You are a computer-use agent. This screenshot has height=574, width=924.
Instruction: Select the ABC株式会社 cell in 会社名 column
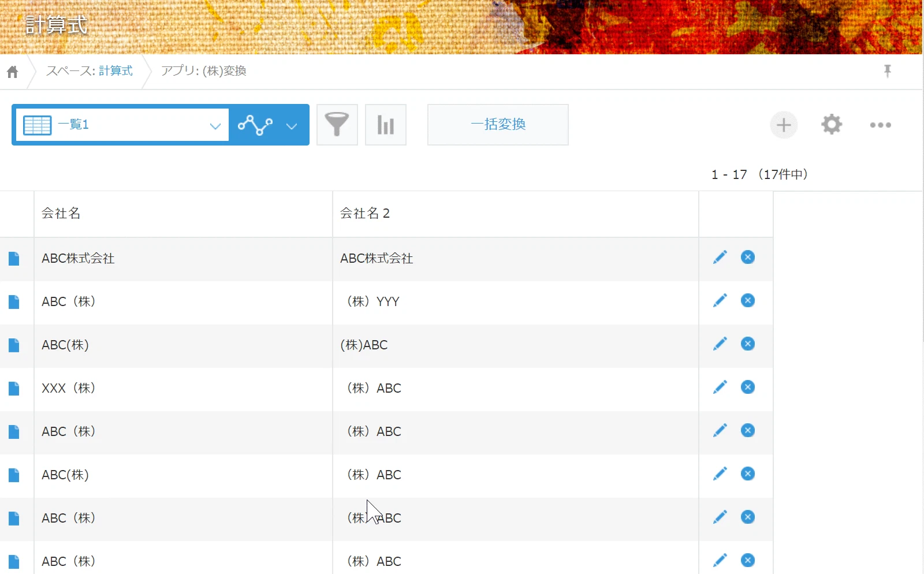tap(183, 259)
